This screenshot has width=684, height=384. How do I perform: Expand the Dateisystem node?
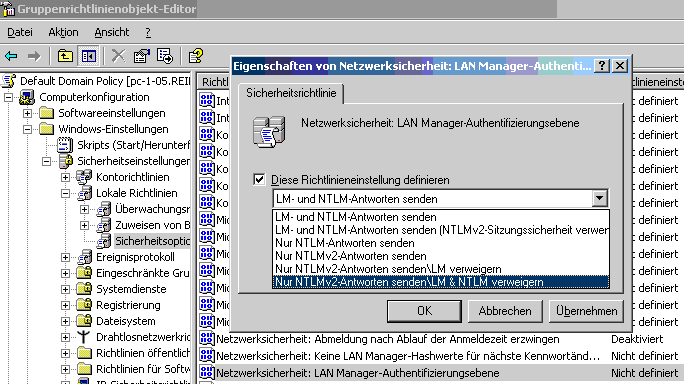coord(65,321)
